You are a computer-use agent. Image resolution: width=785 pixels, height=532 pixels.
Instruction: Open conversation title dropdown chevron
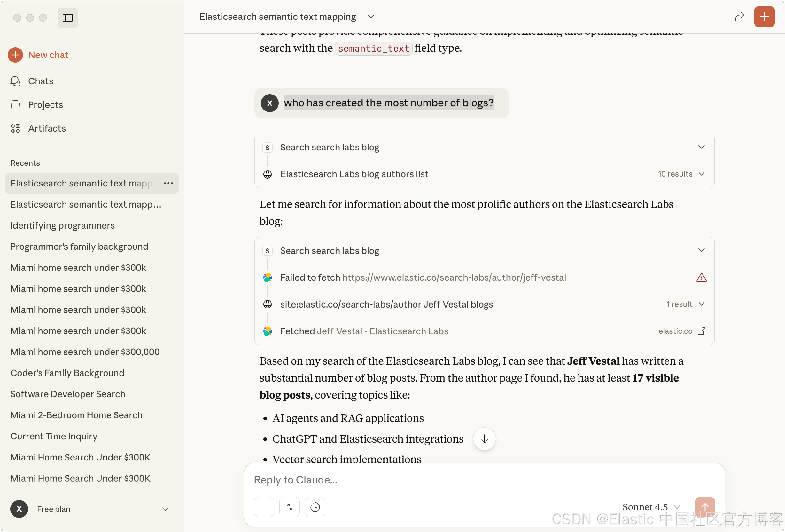(x=371, y=17)
